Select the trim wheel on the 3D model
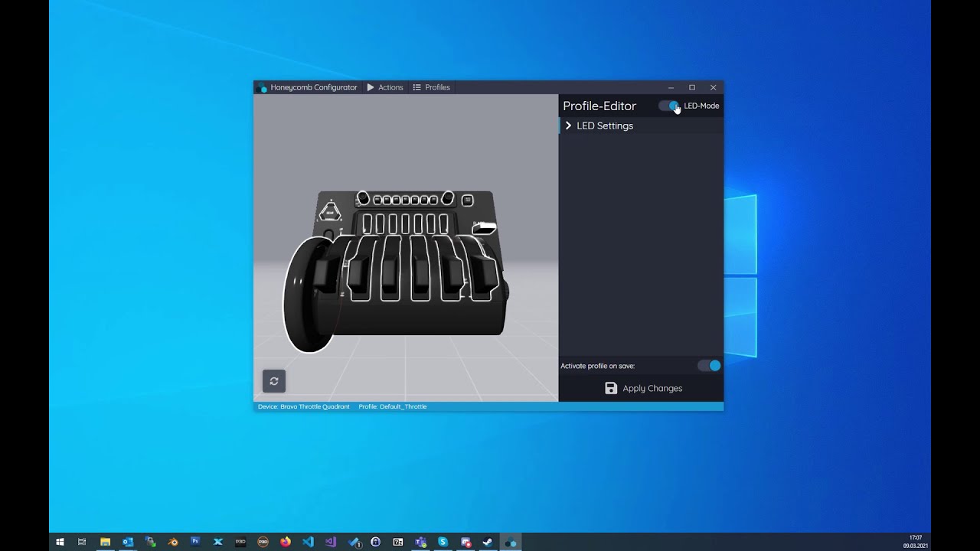 click(x=305, y=295)
